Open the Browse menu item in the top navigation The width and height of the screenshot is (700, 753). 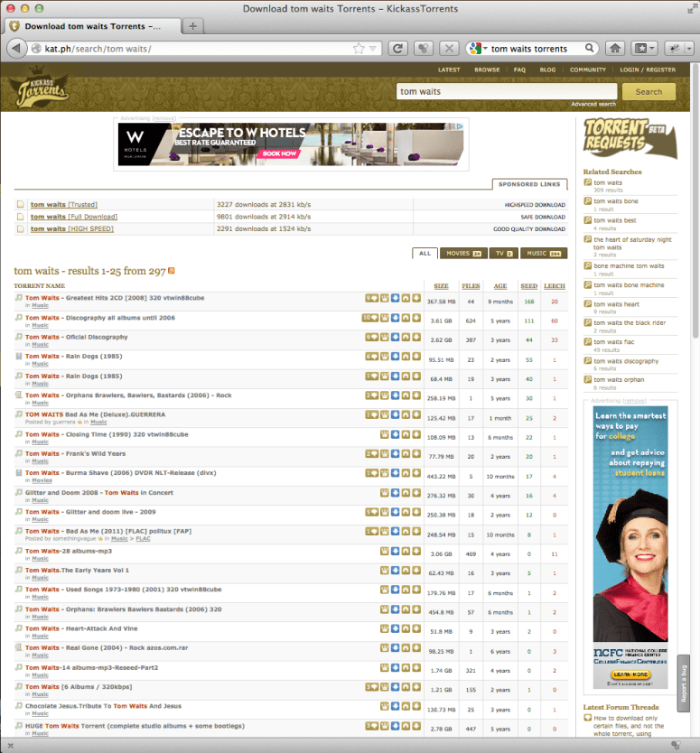[x=487, y=70]
